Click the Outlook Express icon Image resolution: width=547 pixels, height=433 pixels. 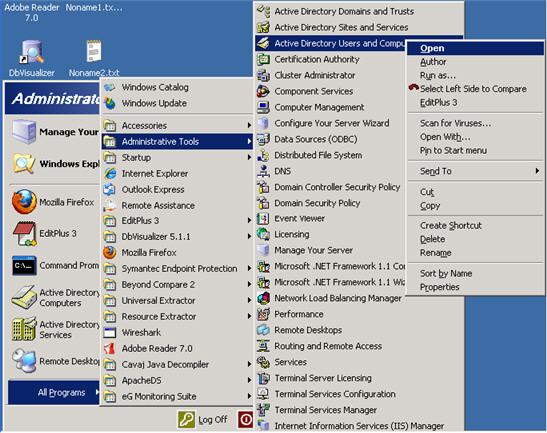click(110, 189)
